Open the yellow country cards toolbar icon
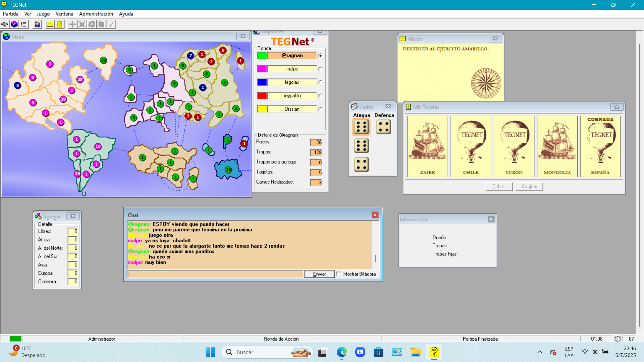This screenshot has width=644, height=362. (x=59, y=24)
